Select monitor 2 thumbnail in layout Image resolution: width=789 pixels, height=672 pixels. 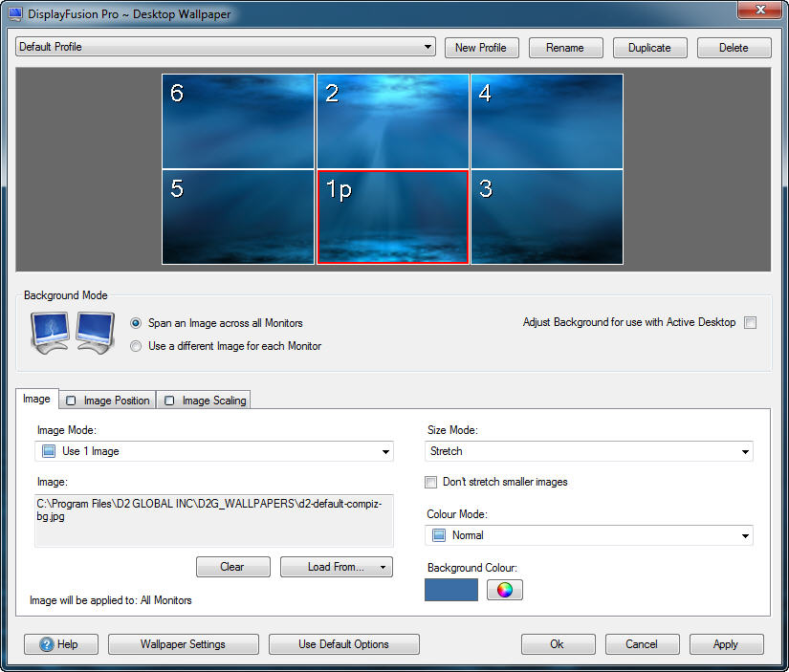pos(392,121)
